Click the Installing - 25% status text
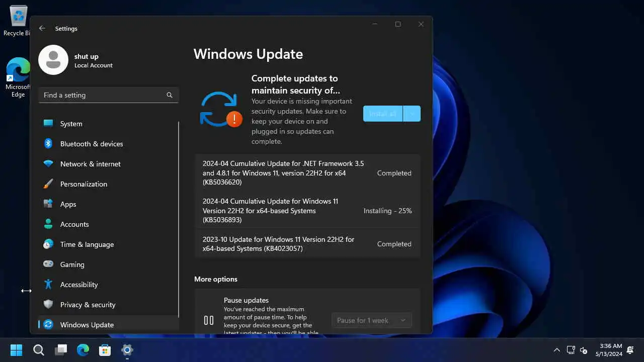This screenshot has width=644, height=362. tap(388, 211)
